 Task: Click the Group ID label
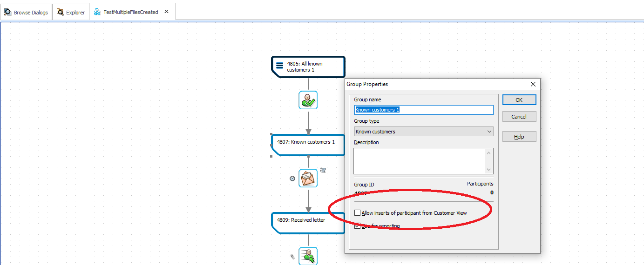coord(364,185)
